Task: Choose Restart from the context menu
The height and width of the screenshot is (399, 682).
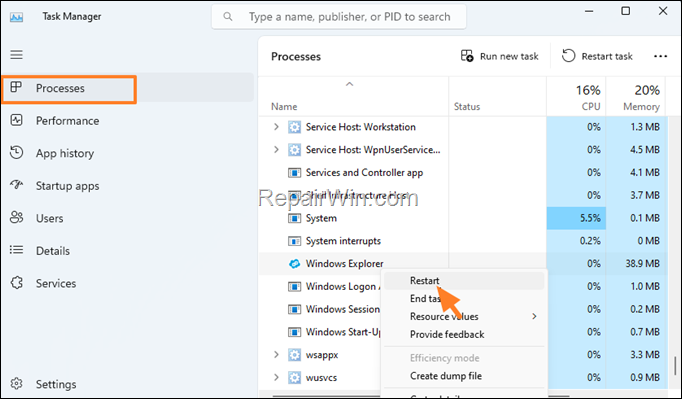Action: [464, 281]
